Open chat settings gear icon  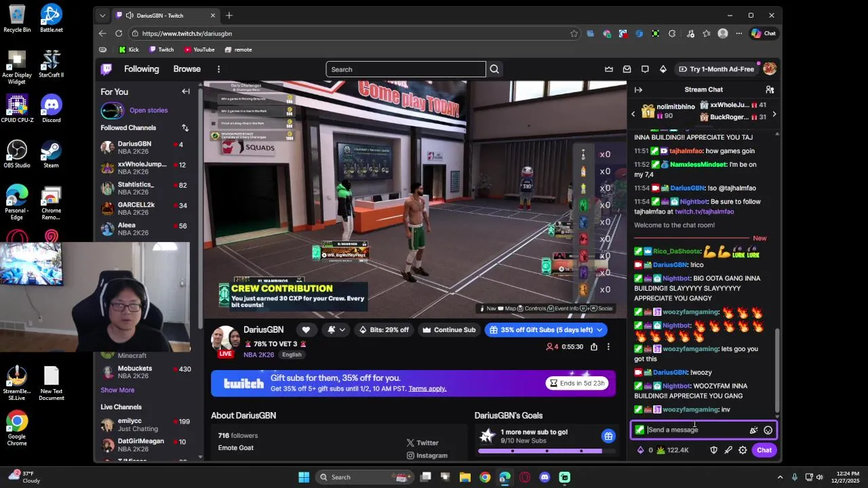pos(743,450)
